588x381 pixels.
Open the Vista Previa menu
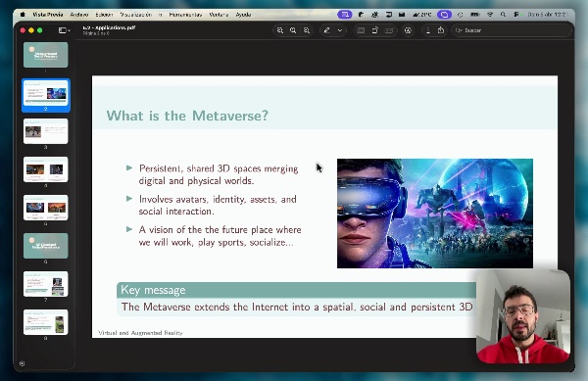pos(48,15)
